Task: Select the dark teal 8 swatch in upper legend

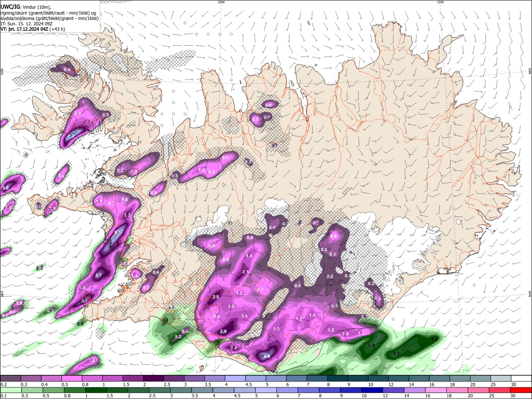Action: [x=337, y=378]
